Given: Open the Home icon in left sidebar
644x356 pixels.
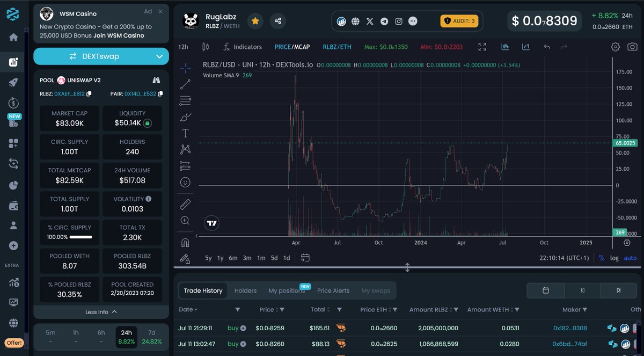Looking at the screenshot, I should (x=13, y=37).
